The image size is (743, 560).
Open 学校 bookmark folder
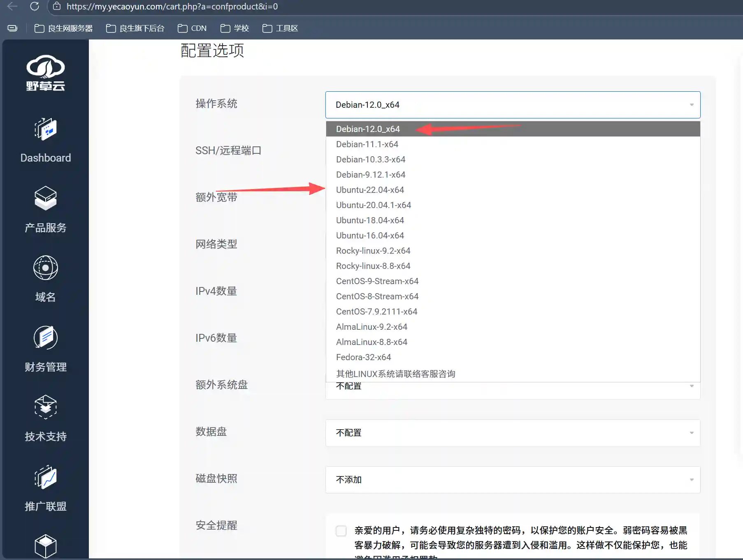235,28
